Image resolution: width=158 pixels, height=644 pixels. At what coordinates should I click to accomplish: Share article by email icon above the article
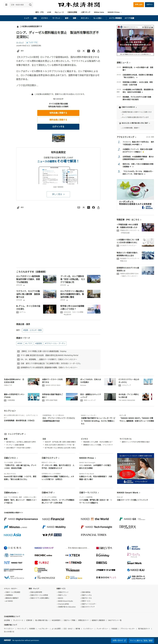coord(79,51)
